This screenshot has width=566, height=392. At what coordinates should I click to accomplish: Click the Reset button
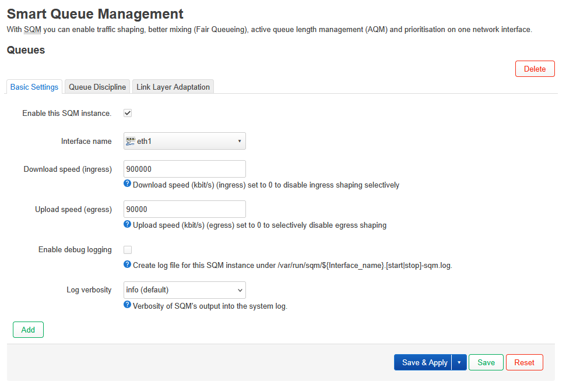[x=524, y=362]
